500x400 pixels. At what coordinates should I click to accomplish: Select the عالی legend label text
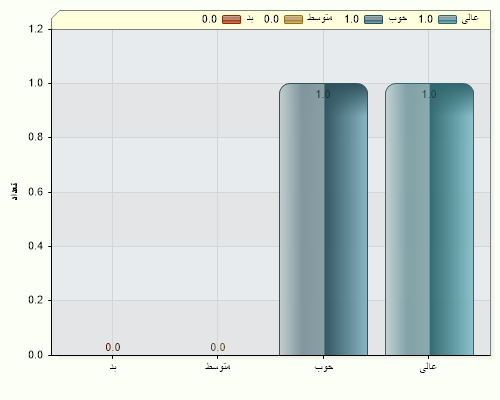(x=470, y=18)
